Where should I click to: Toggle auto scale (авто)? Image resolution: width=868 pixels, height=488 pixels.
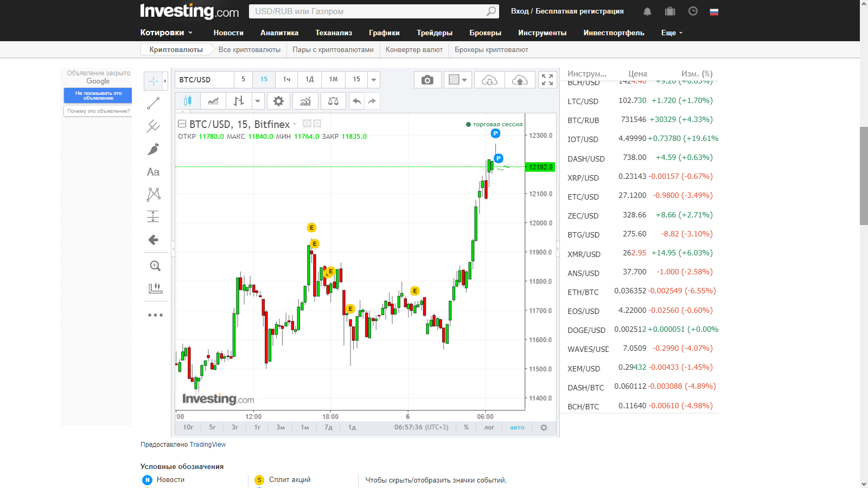[x=517, y=427]
